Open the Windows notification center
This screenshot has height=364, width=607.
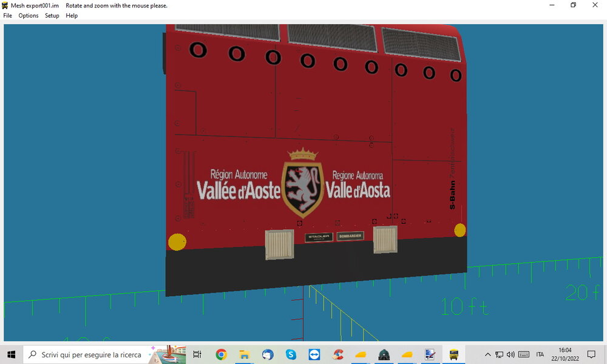(591, 354)
